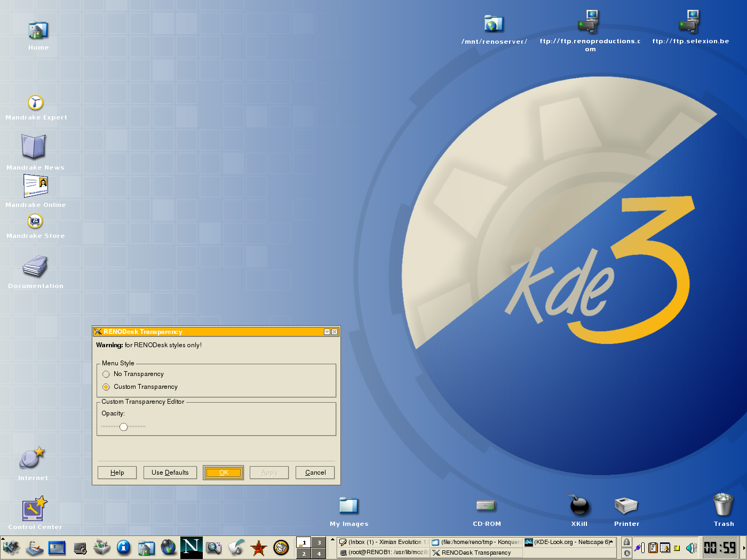Switch to virtual desktop 3 in pager
Image resolution: width=747 pixels, height=560 pixels.
319,542
